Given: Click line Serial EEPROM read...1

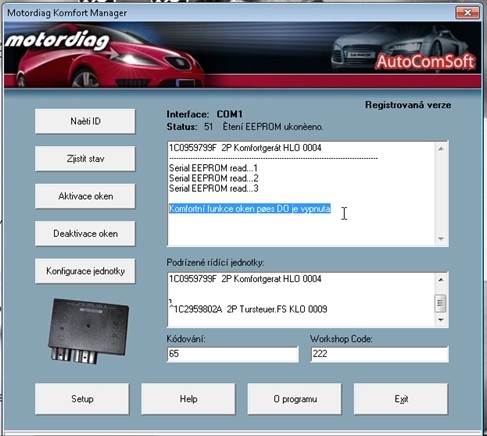Looking at the screenshot, I should pyautogui.click(x=213, y=168).
